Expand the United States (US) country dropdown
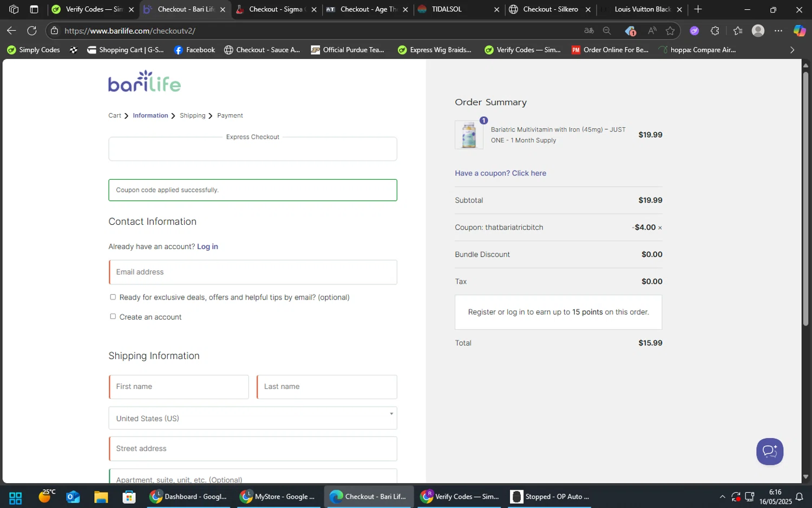 253,418
